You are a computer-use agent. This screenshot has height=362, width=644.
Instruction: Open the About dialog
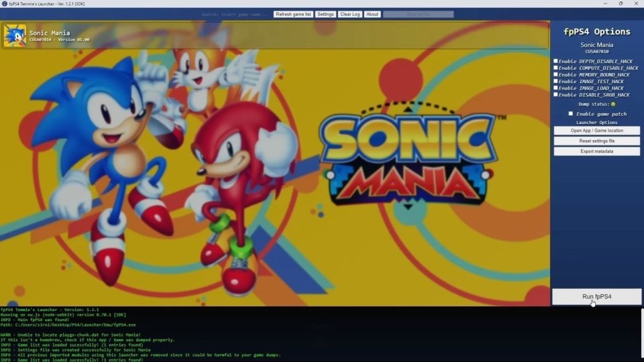point(372,14)
